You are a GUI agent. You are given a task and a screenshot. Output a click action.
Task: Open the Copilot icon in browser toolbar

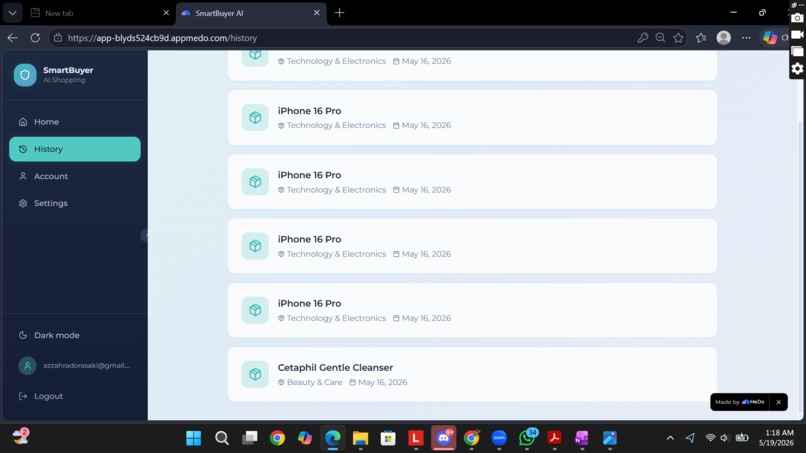point(770,38)
